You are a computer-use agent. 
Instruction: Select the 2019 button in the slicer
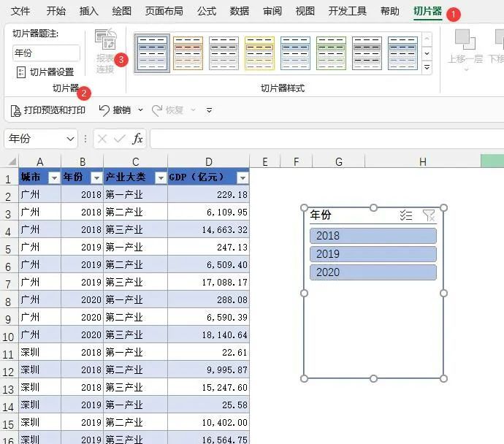pos(373,254)
